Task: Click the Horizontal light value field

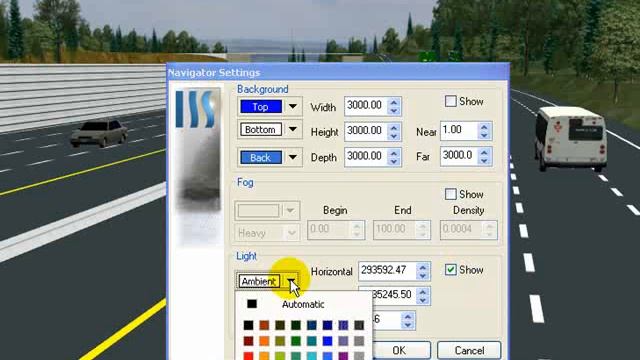Action: pyautogui.click(x=387, y=271)
